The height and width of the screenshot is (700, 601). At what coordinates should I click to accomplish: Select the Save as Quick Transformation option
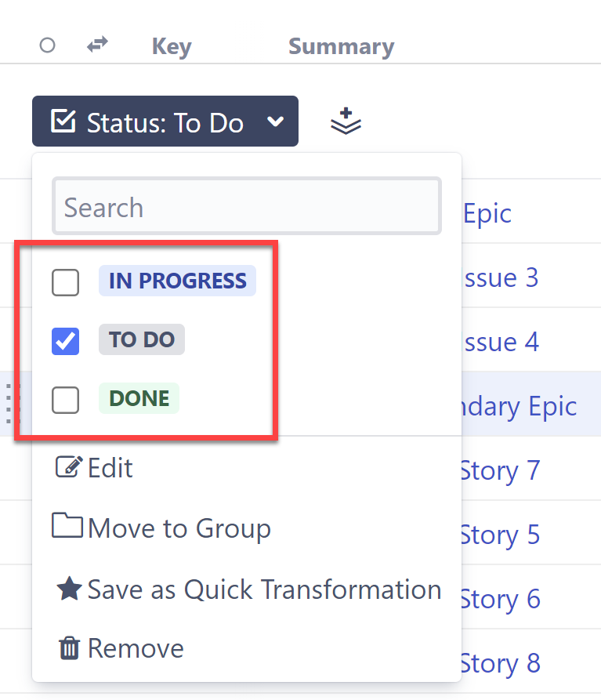pos(264,589)
